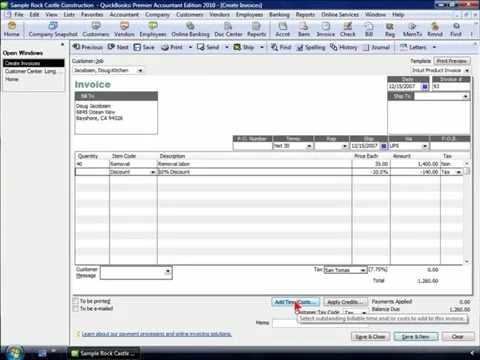Image resolution: width=480 pixels, height=360 pixels.
Task: Click the Check icon
Action: 348,29
